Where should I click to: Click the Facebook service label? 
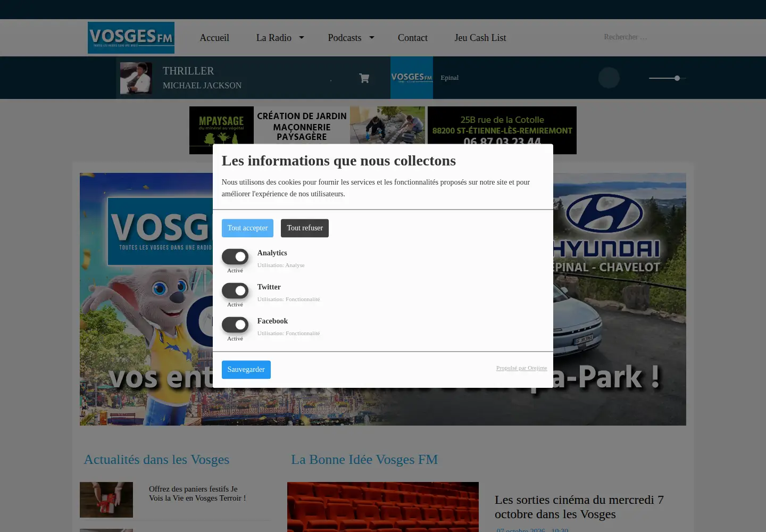tap(272, 321)
